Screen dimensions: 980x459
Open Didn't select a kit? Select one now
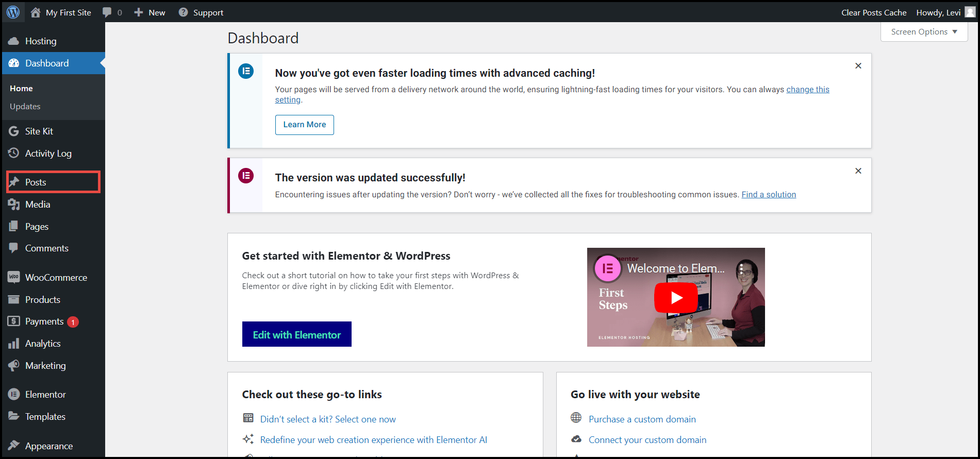click(x=328, y=419)
